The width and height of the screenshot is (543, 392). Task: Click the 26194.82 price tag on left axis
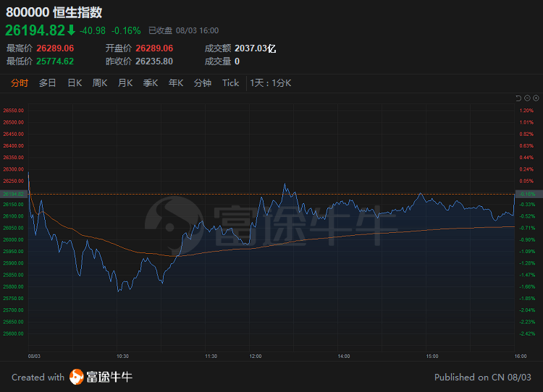[14, 194]
